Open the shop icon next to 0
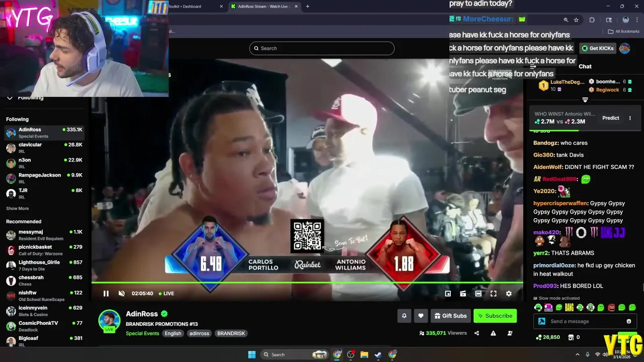Image resolution: width=644 pixels, height=362 pixels. pos(571,337)
